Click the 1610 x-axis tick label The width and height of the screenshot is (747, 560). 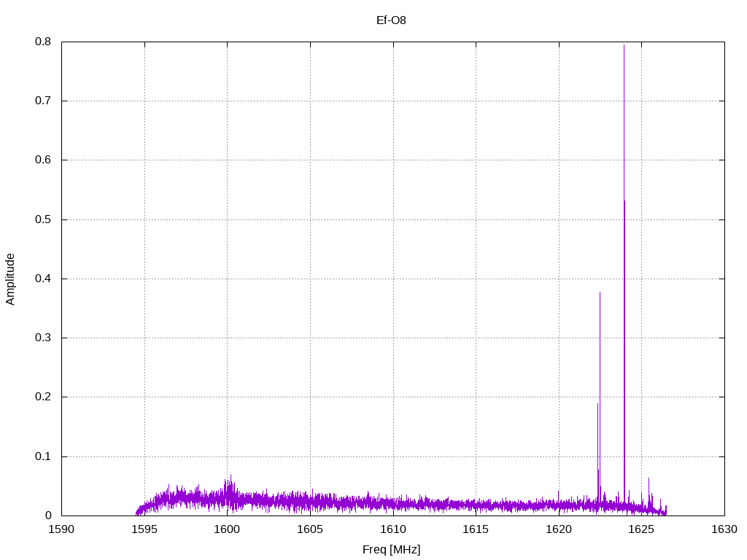[x=393, y=529]
